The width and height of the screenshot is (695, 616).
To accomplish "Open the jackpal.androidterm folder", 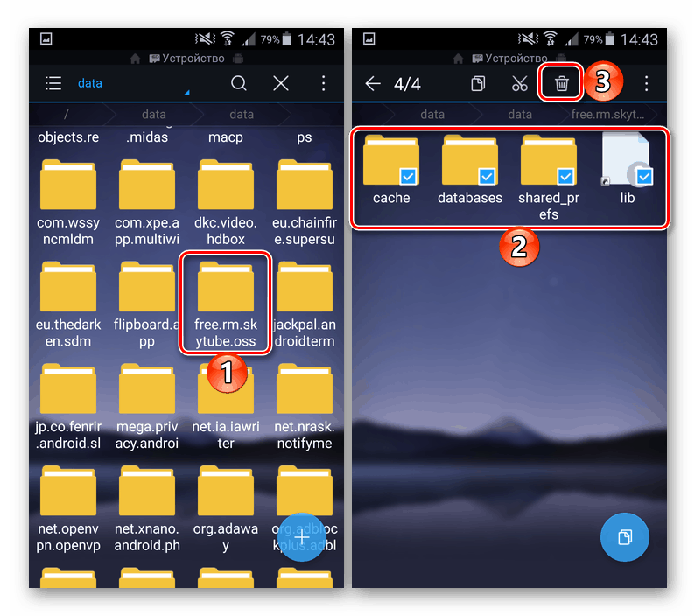I will tap(305, 304).
